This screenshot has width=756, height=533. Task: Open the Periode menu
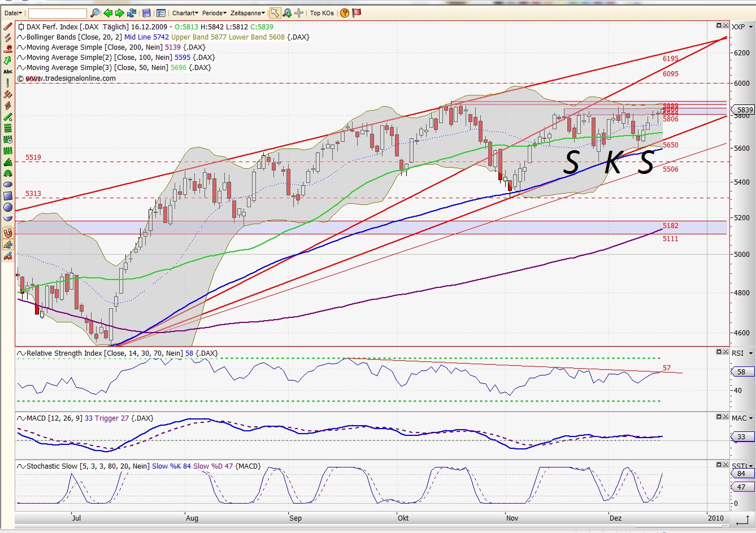214,12
